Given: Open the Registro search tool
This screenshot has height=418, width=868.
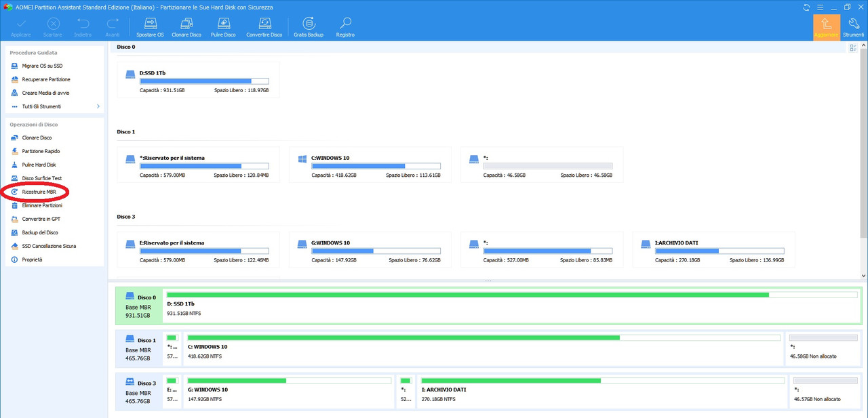Looking at the screenshot, I should point(345,27).
